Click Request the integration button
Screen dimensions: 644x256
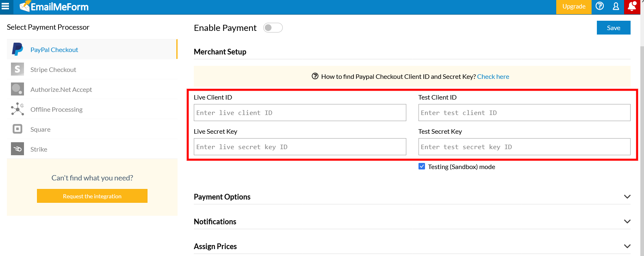[x=92, y=196]
